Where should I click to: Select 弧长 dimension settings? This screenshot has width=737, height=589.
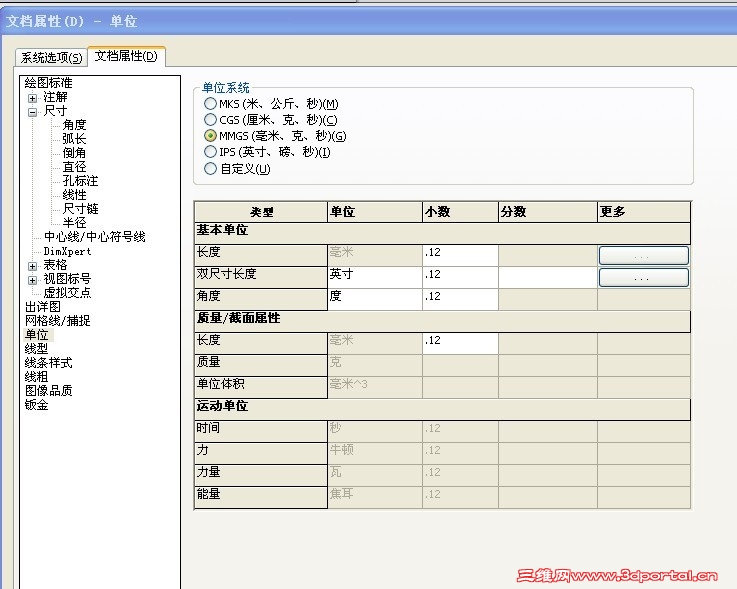74,139
